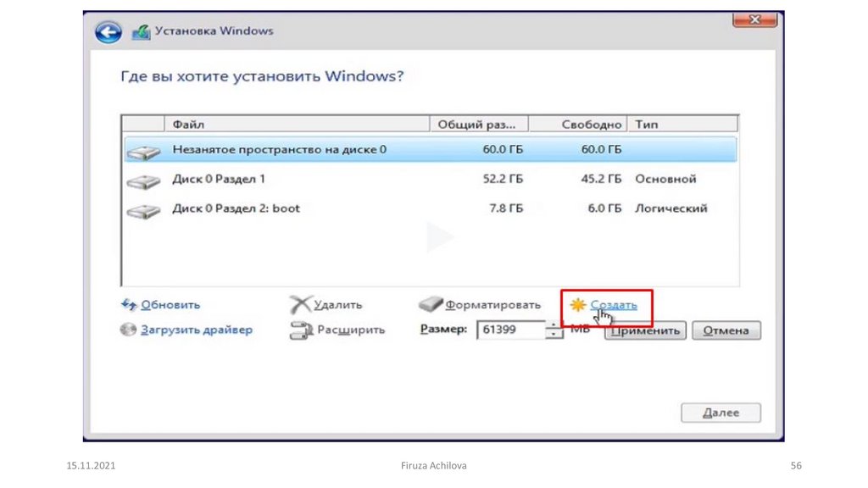Click the refresh arrows icon beside Обновить
868x488 pixels.
129,304
